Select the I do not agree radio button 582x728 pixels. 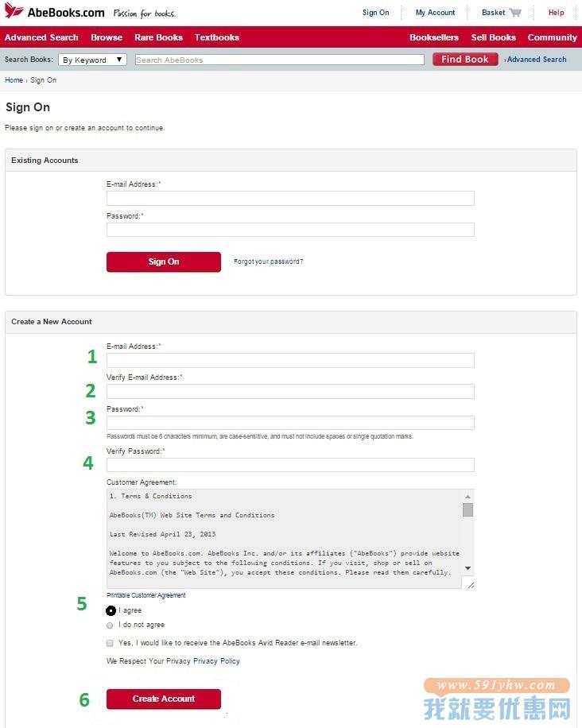coord(110,625)
